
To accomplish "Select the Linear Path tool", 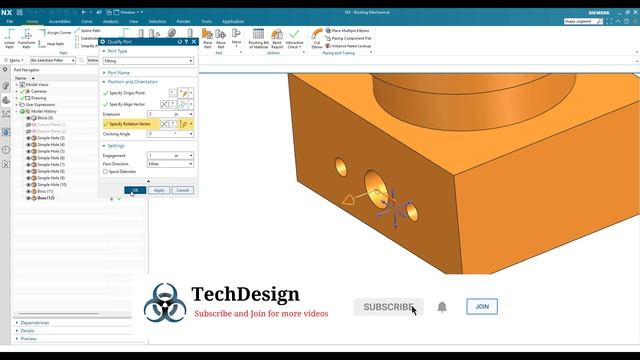I will tap(9, 38).
